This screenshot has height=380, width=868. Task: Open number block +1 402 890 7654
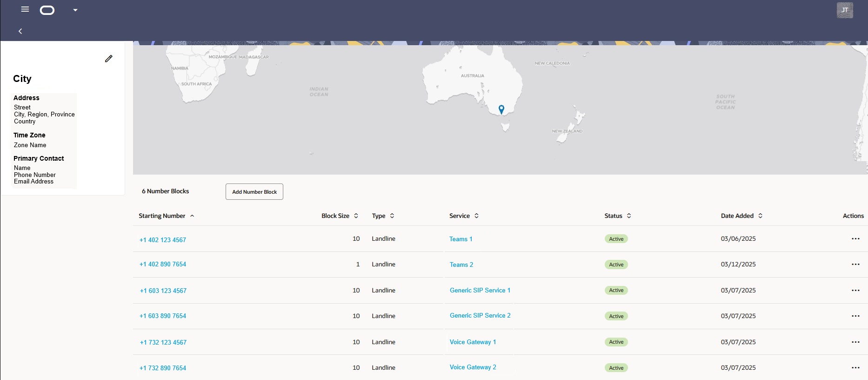coord(163,265)
